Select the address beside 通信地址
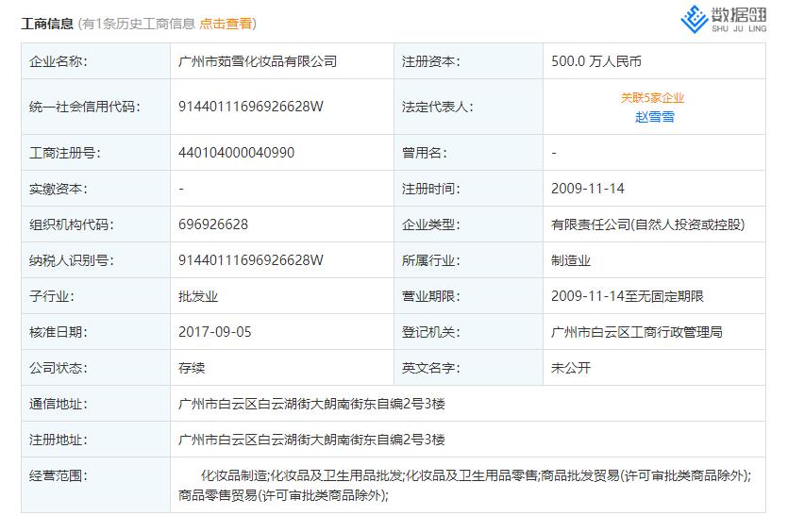 pos(311,404)
